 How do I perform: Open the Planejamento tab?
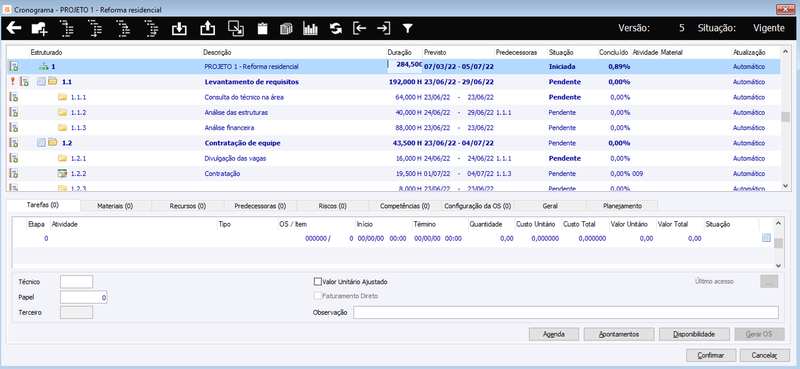pyautogui.click(x=622, y=206)
